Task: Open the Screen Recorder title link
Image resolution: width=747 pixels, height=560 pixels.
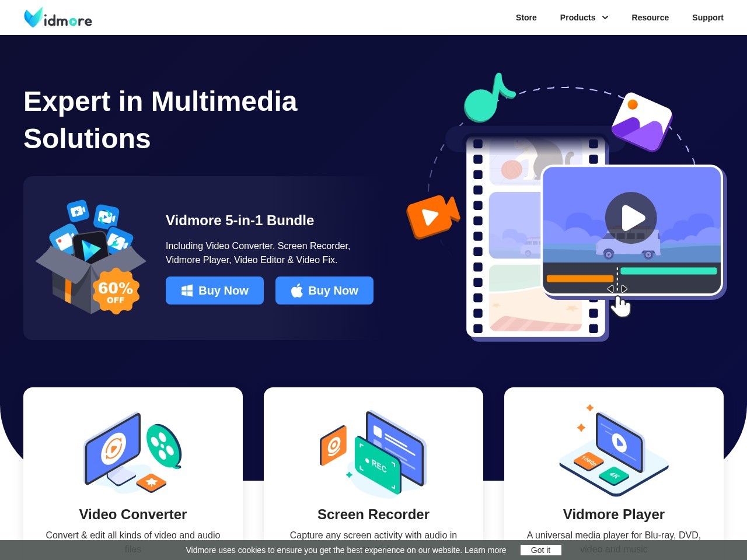Action: (x=373, y=514)
